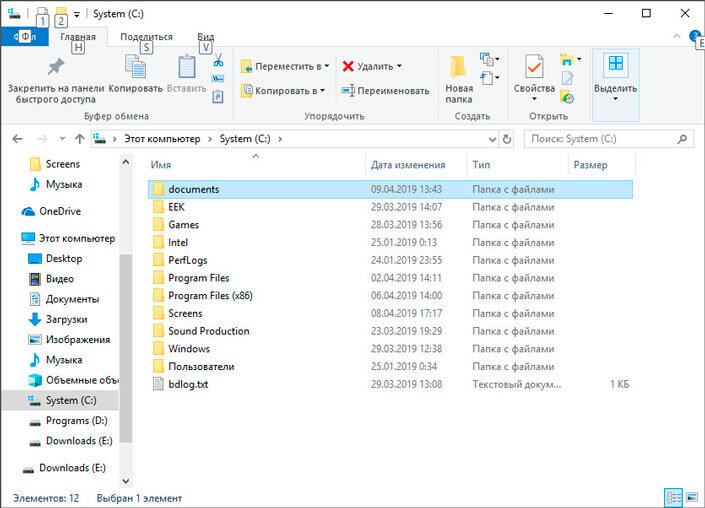Click the navigation pane scrollbar thumb
The height and width of the screenshot is (508, 705).
[126, 348]
